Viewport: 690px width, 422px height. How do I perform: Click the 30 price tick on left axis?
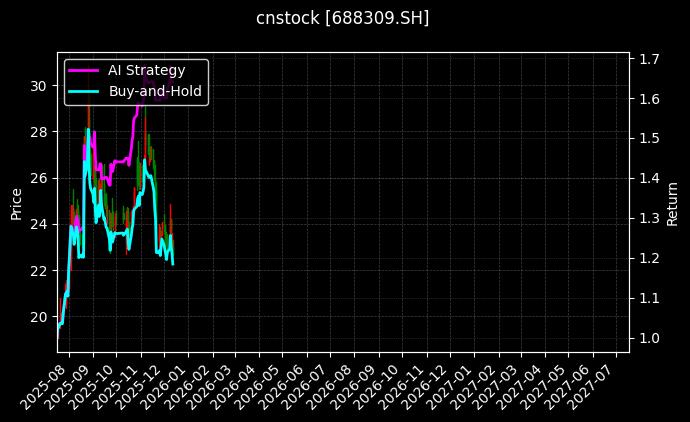38,86
